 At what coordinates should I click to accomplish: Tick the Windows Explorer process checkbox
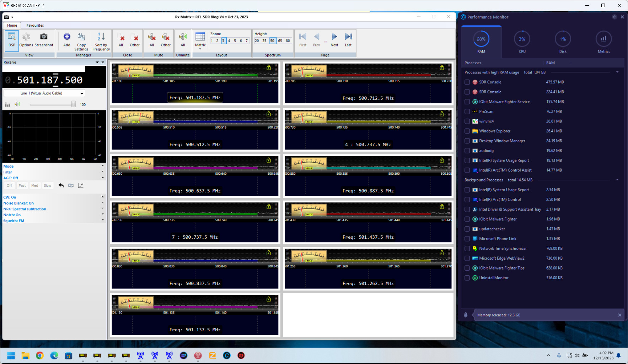(467, 131)
